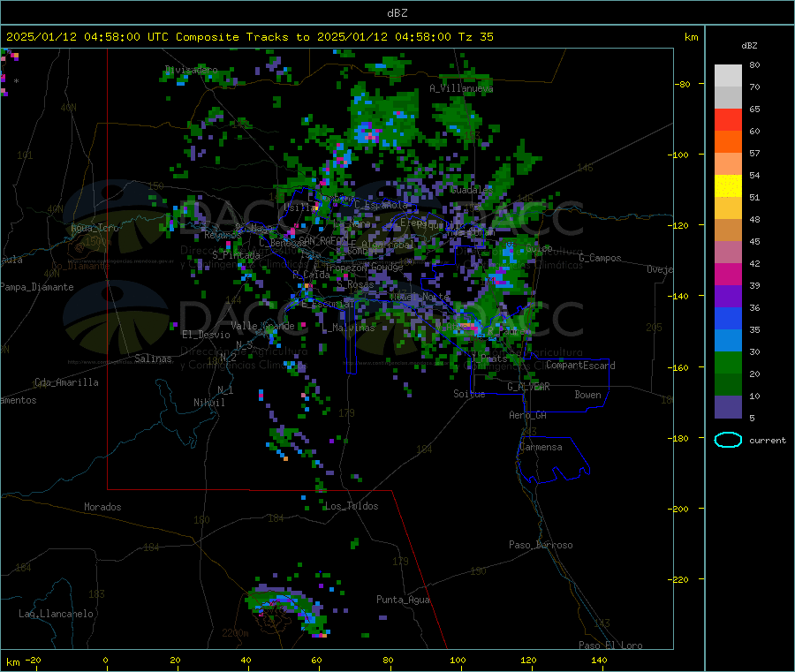The width and height of the screenshot is (795, 672).
Task: Click the green 20 dBZ legend swatch
Action: 728,362
